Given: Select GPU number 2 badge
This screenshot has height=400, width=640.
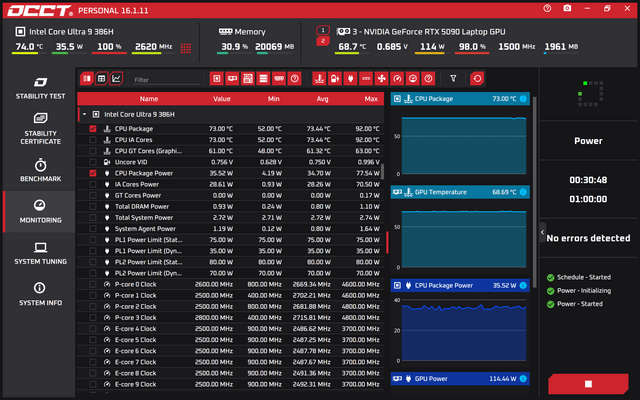Looking at the screenshot, I should (323, 41).
